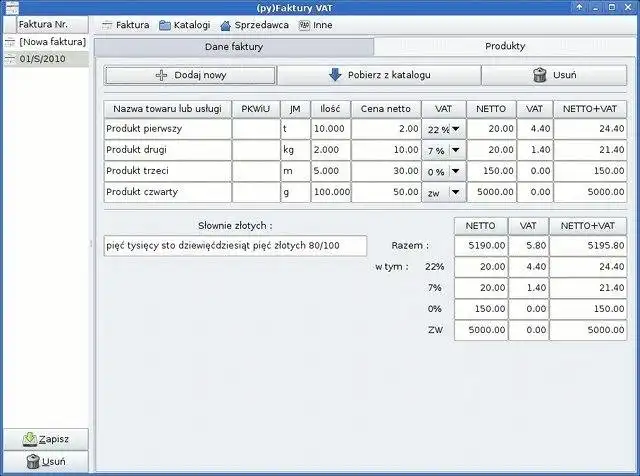
Task: Click icon beside [Nowa faktura] entry
Action: pos(10,42)
